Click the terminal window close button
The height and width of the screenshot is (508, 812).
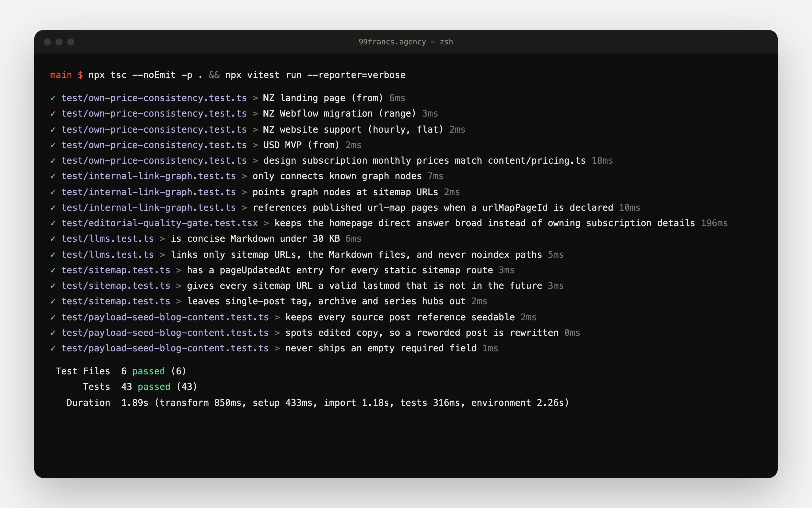[47, 42]
